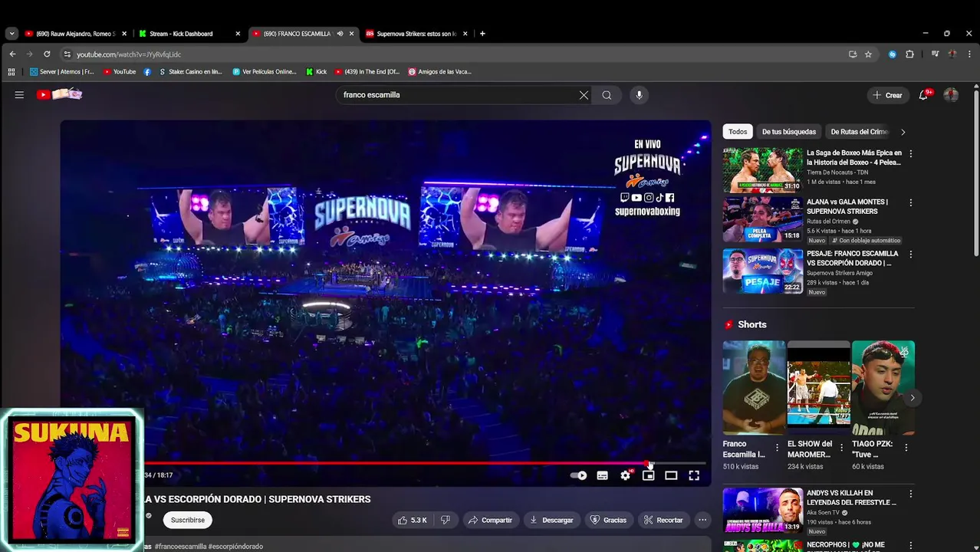Open the Stake: Casino bookmark
980x552 pixels.
coord(190,72)
